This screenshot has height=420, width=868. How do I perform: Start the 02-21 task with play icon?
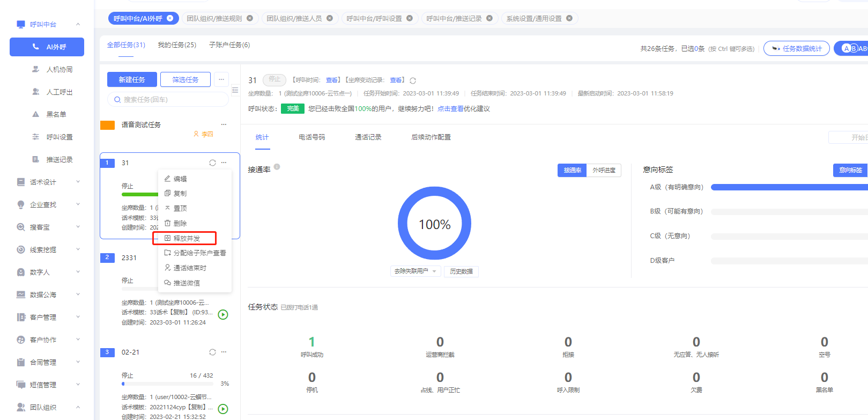223,409
